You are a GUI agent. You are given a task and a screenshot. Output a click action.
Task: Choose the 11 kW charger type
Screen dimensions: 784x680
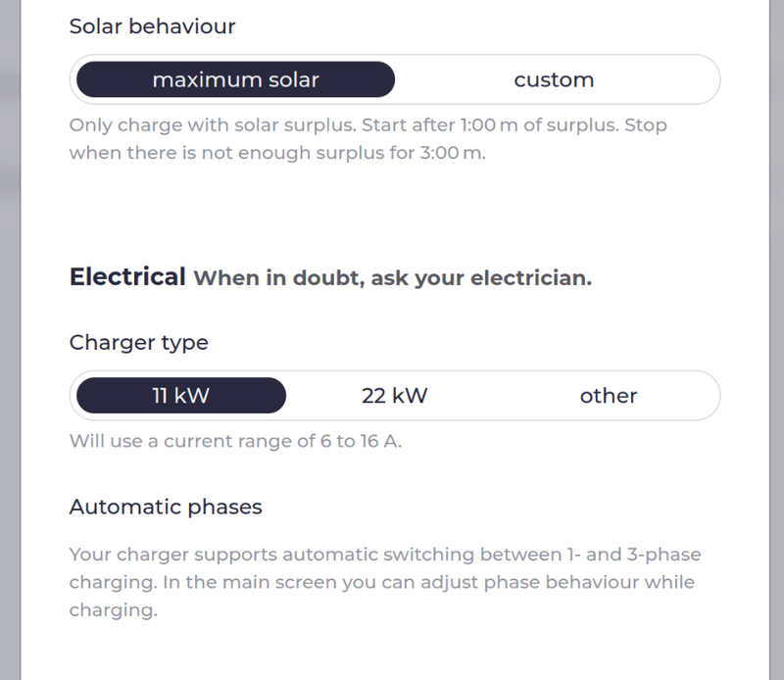click(x=181, y=396)
